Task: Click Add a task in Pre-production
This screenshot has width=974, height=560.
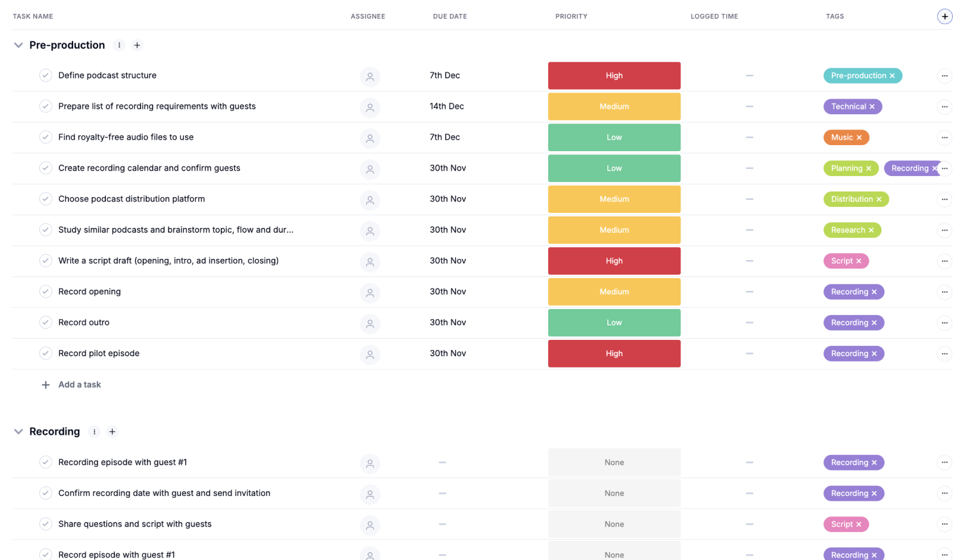Action: click(x=79, y=385)
